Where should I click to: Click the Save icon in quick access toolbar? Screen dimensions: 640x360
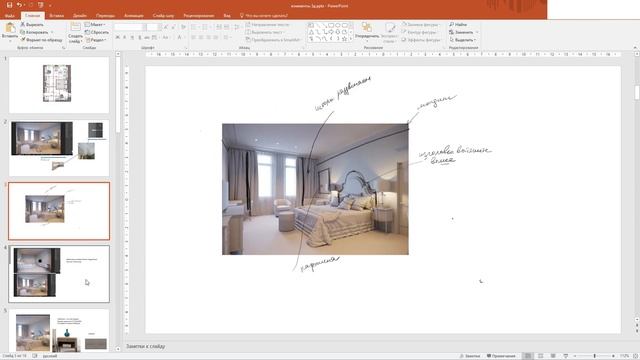click(x=9, y=5)
